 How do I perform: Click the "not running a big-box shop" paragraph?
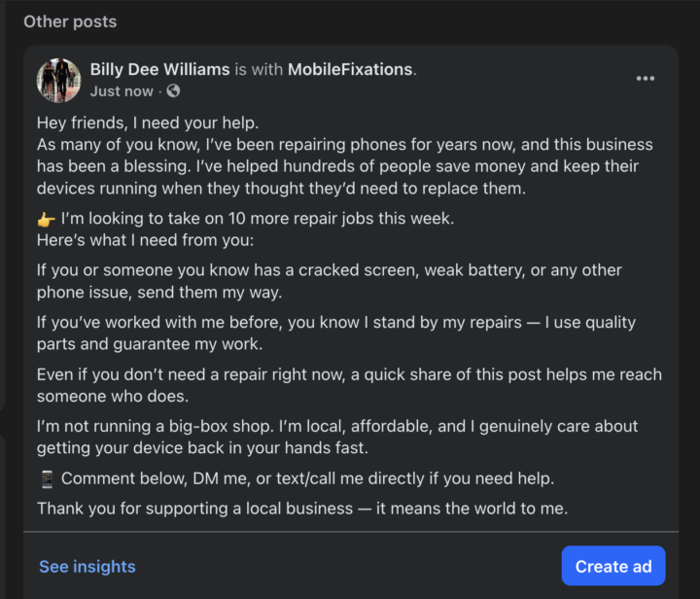click(x=335, y=437)
